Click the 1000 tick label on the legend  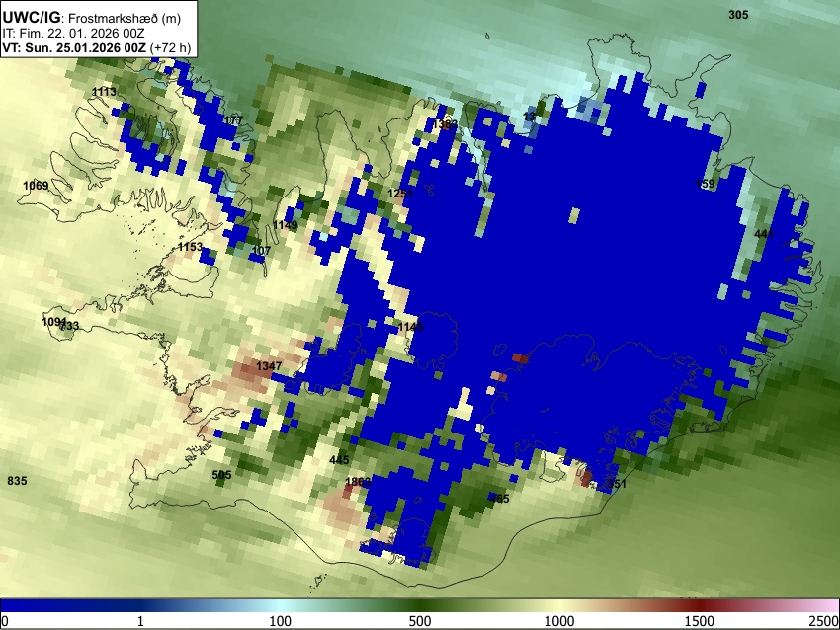[x=559, y=621]
